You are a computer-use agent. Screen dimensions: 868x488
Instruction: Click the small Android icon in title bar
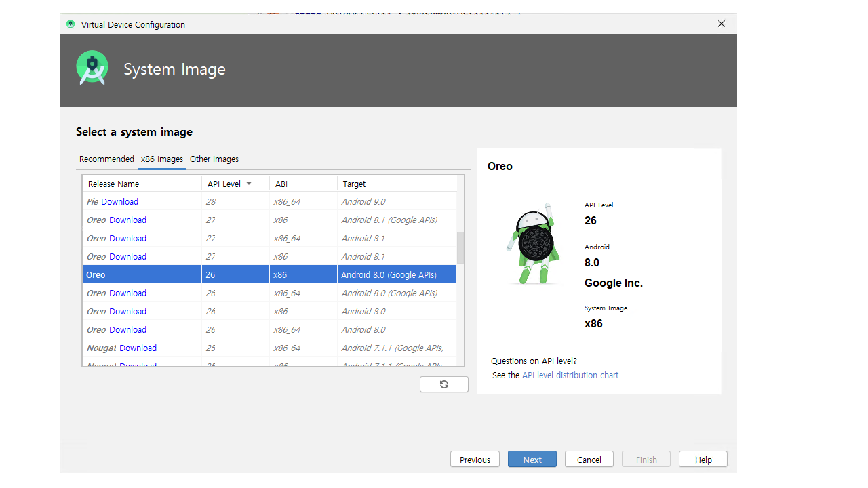(71, 24)
